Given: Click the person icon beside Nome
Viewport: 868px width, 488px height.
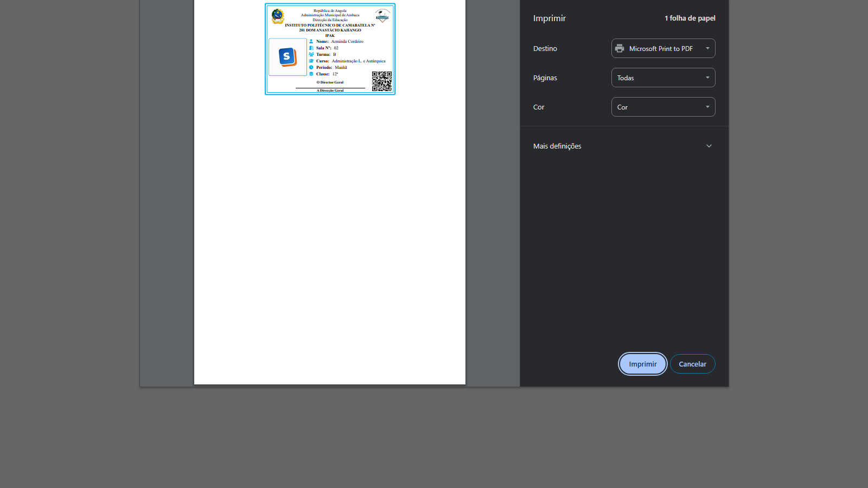Looking at the screenshot, I should pyautogui.click(x=311, y=41).
